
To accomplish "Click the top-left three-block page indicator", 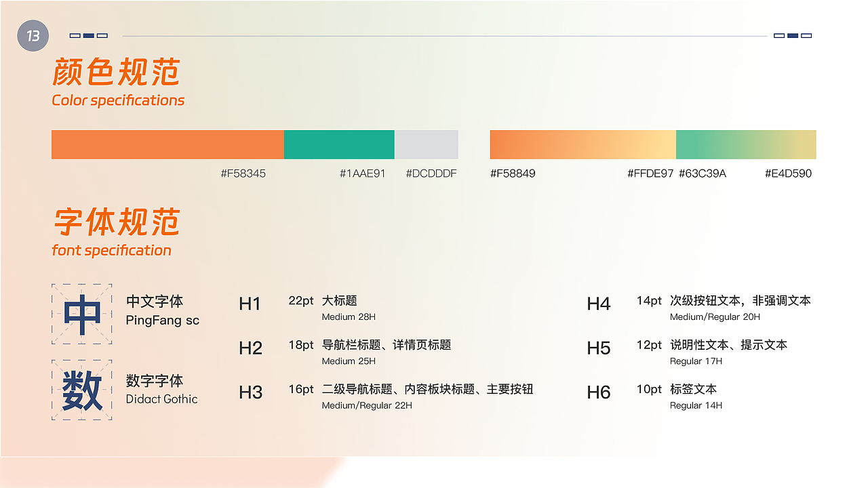I will coord(89,35).
